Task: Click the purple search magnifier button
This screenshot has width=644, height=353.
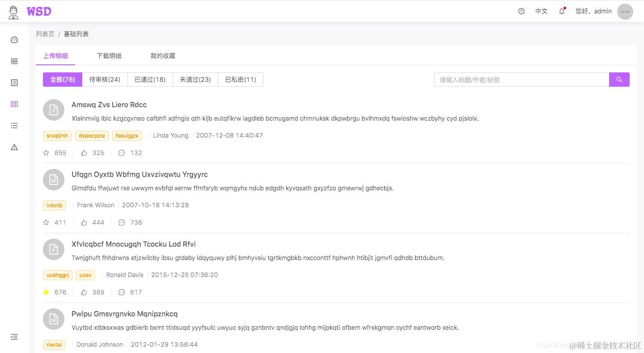Action: (x=619, y=80)
